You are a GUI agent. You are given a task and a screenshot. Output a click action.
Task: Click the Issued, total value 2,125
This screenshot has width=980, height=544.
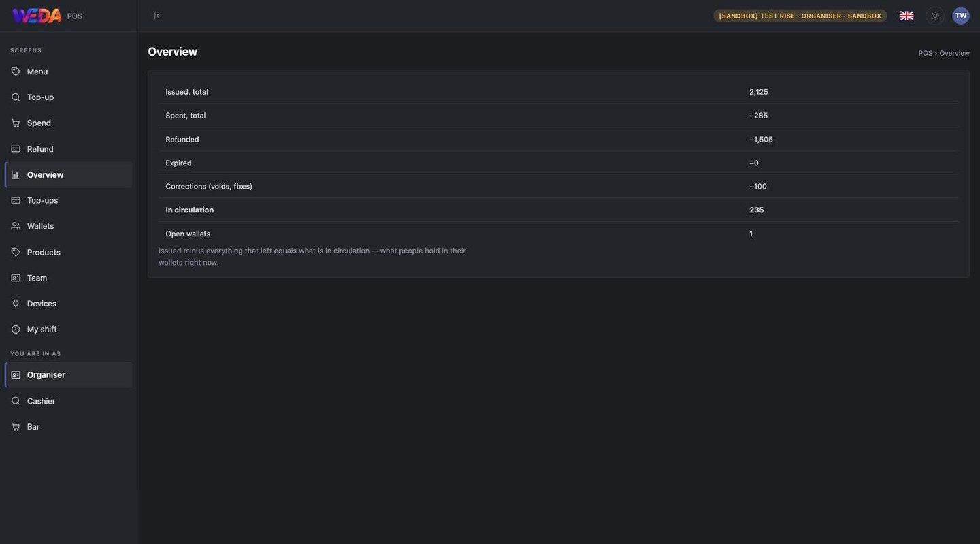click(759, 92)
